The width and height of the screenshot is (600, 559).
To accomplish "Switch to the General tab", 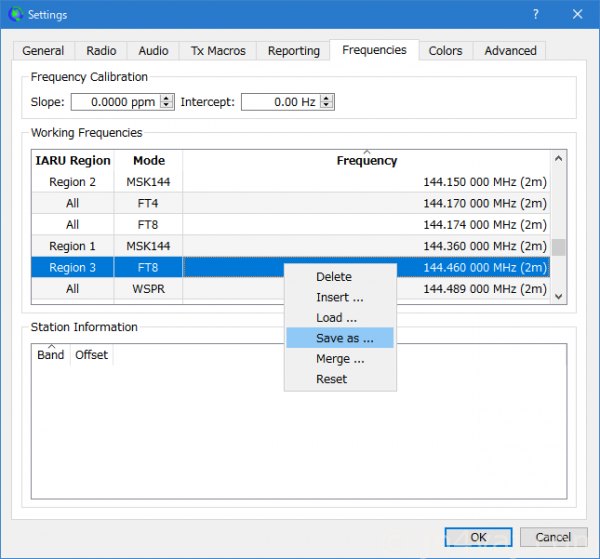I will coord(43,51).
